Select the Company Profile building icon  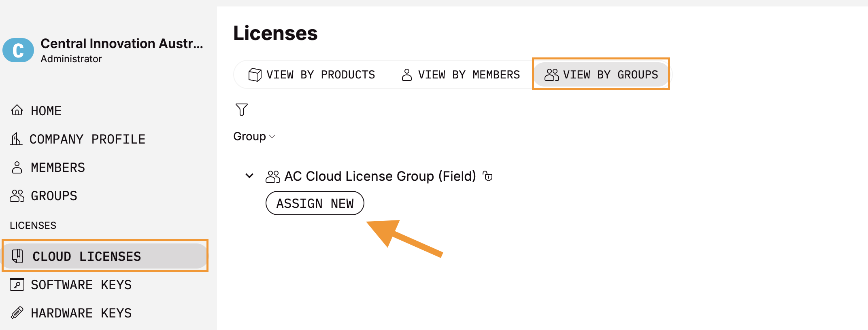[x=17, y=139]
